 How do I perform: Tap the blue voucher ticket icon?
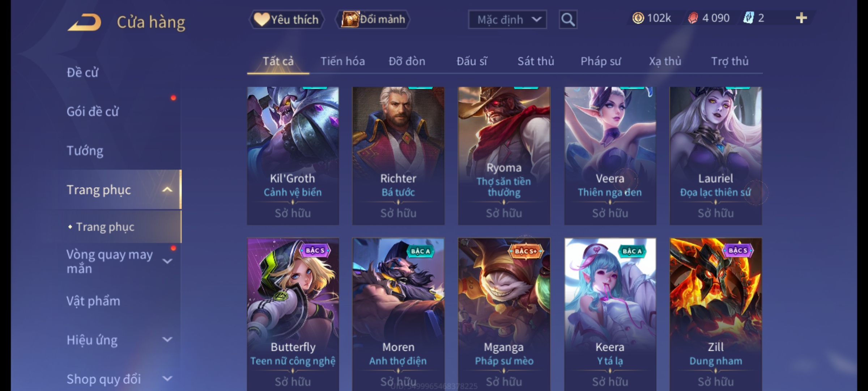click(x=748, y=18)
